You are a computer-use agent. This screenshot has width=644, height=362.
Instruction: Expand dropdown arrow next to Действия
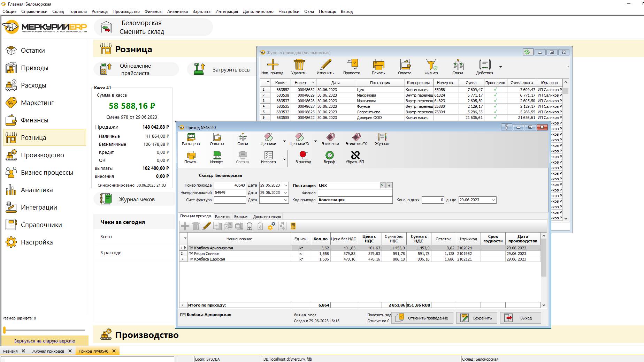coord(500,67)
